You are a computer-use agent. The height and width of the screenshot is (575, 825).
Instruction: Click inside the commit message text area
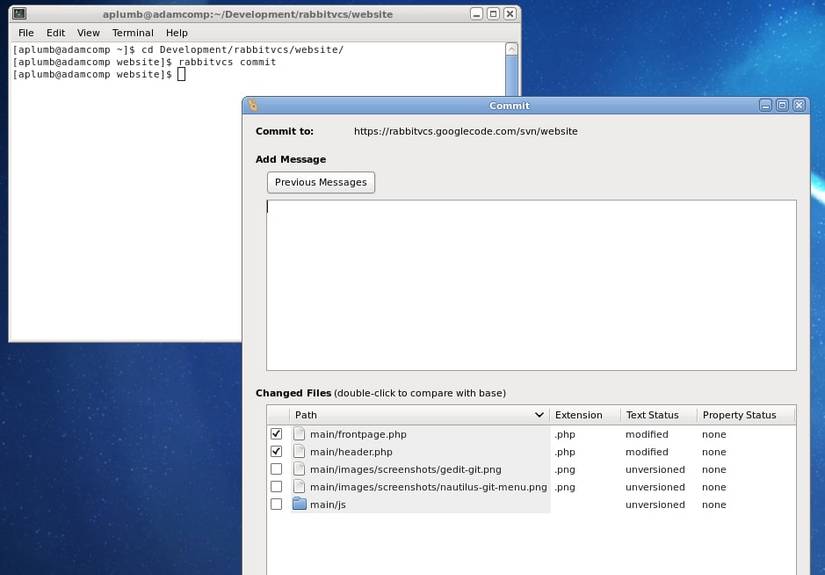531,285
